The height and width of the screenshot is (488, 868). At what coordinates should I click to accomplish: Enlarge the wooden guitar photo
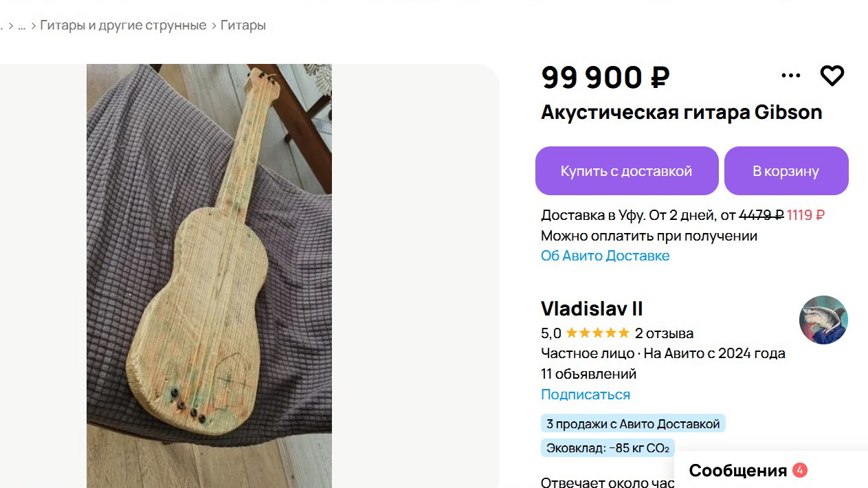click(209, 276)
